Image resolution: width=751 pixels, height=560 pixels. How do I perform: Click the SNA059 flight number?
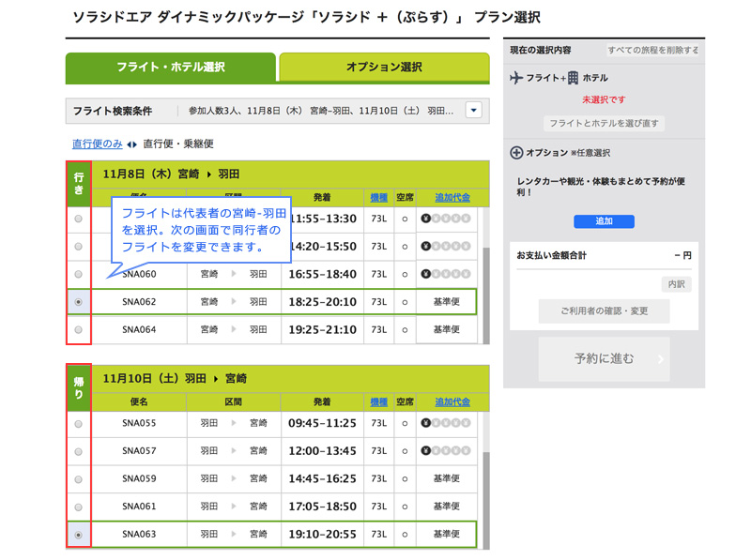(139, 478)
